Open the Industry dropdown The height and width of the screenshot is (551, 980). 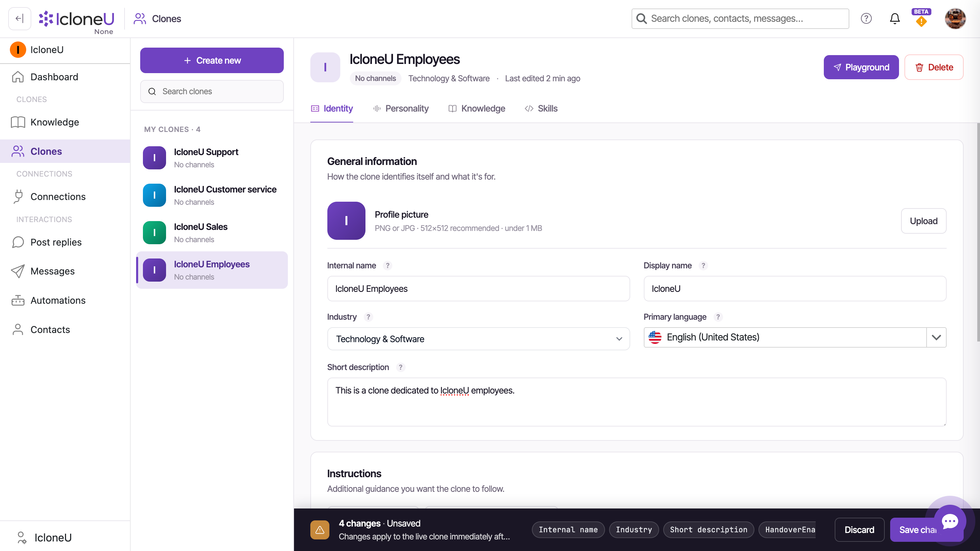478,339
